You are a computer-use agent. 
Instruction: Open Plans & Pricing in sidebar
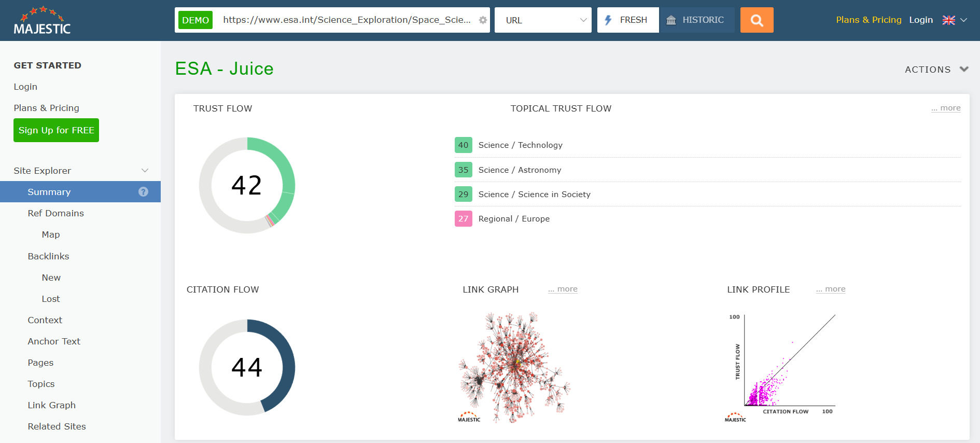point(47,108)
